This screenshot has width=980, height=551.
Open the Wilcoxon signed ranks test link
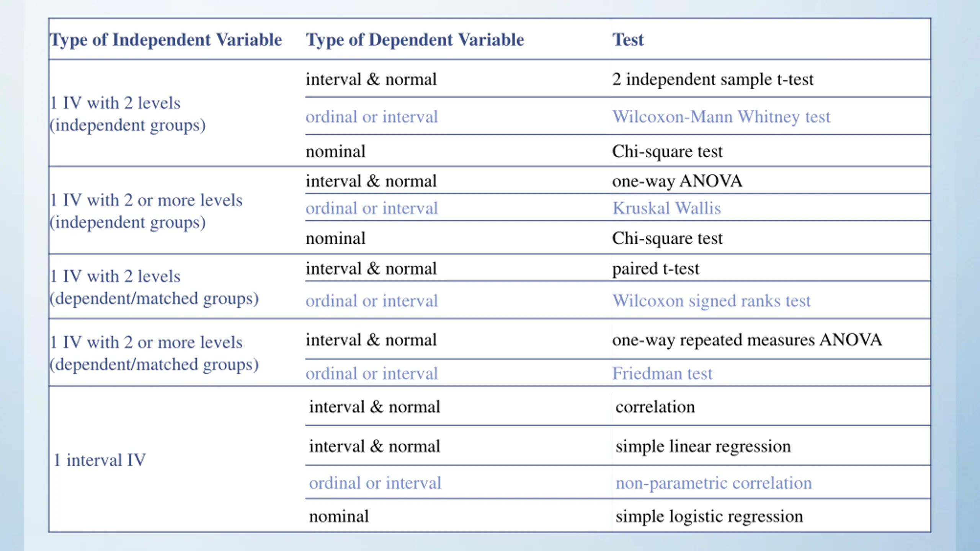[711, 301]
